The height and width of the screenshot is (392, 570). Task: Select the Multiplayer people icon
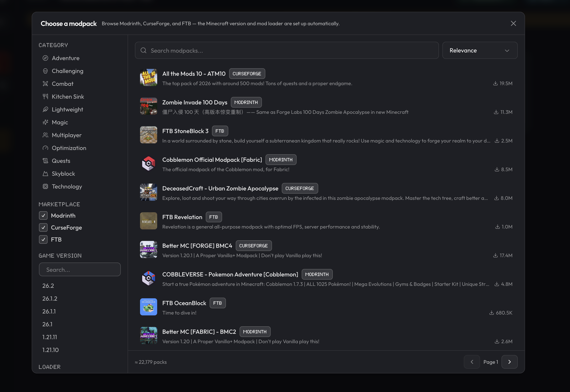[45, 135]
